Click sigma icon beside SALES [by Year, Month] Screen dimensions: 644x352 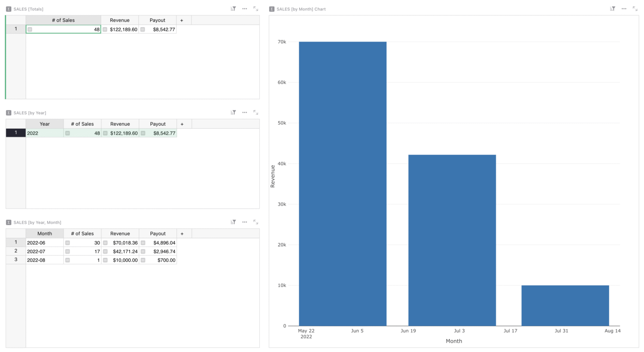pos(9,222)
